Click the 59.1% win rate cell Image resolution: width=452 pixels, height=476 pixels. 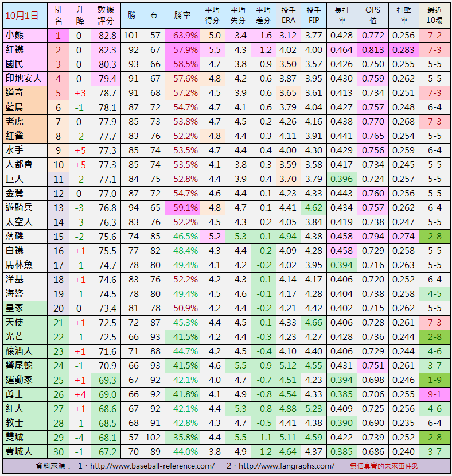182,208
